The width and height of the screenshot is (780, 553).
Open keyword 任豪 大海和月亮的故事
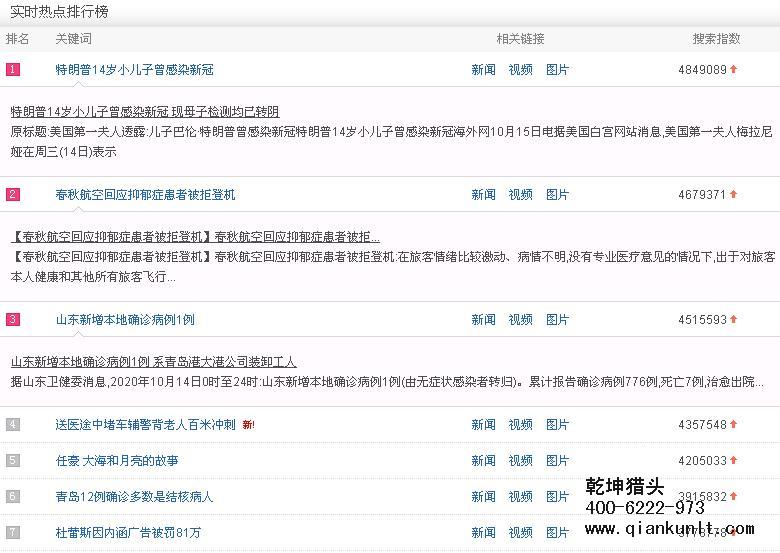pos(117,461)
